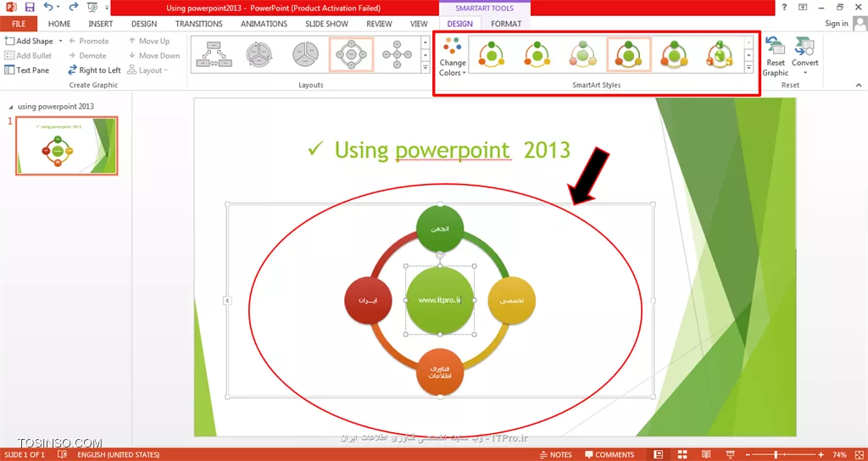Open SmartArt text pane side arrow
Screen dimensions: 868x461
tap(227, 301)
